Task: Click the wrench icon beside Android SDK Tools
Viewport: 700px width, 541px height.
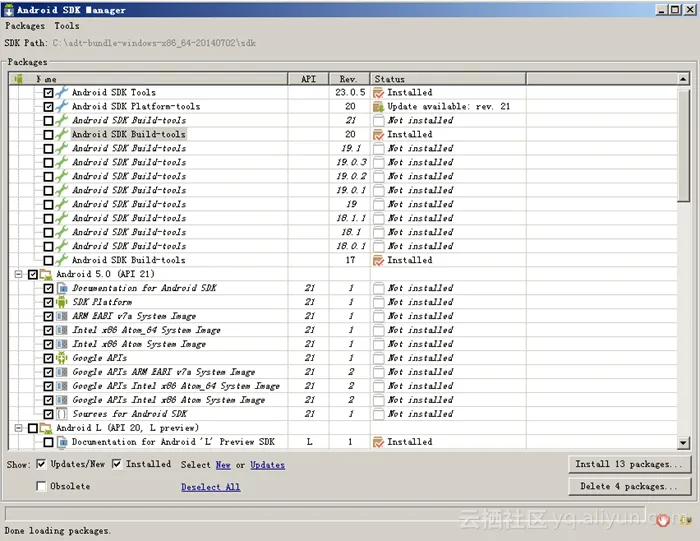Action: click(x=62, y=92)
